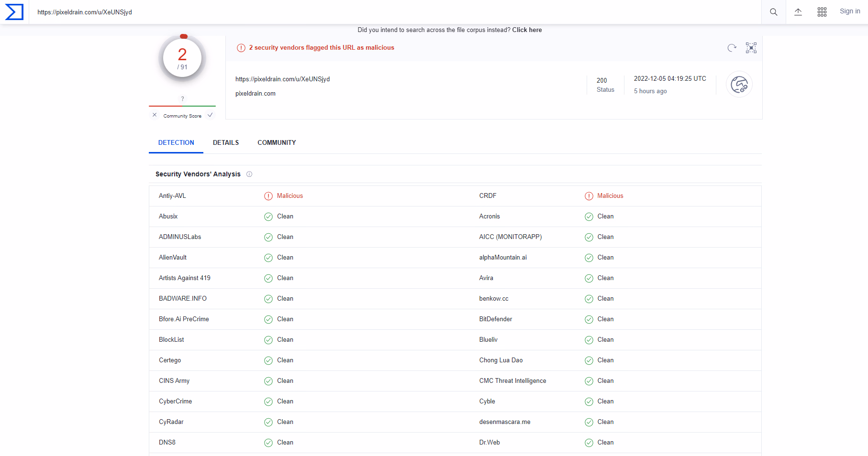The height and width of the screenshot is (456, 868).
Task: Click the clean check icon for AlienVault
Action: point(268,258)
